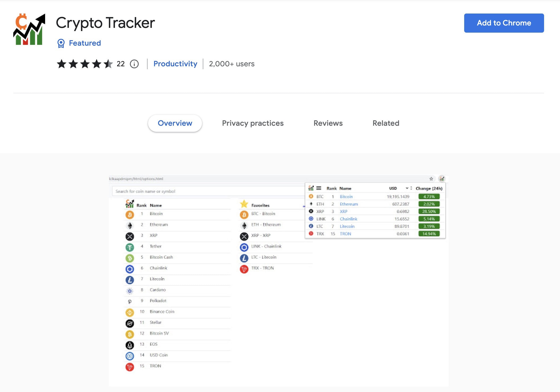Viewport: 560px width, 392px height.
Task: Open the Reviews tab
Action: (x=328, y=123)
